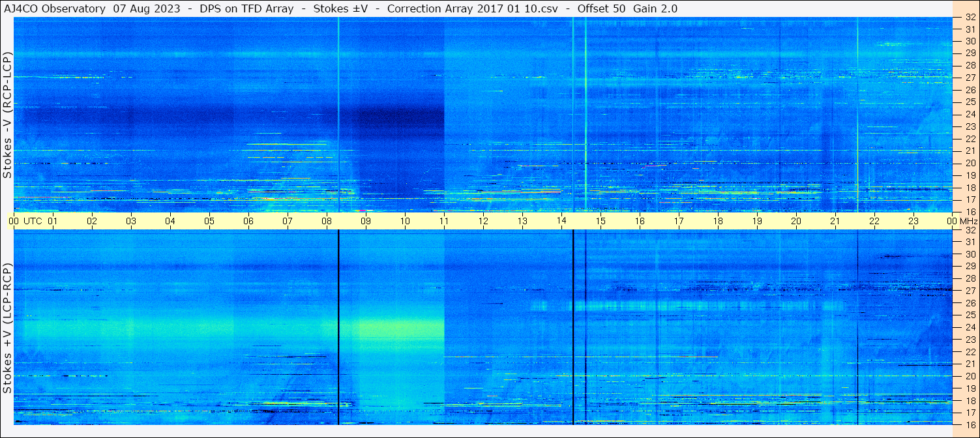The width and height of the screenshot is (980, 438).
Task: Select the 14 hour time marker
Action: pos(561,221)
